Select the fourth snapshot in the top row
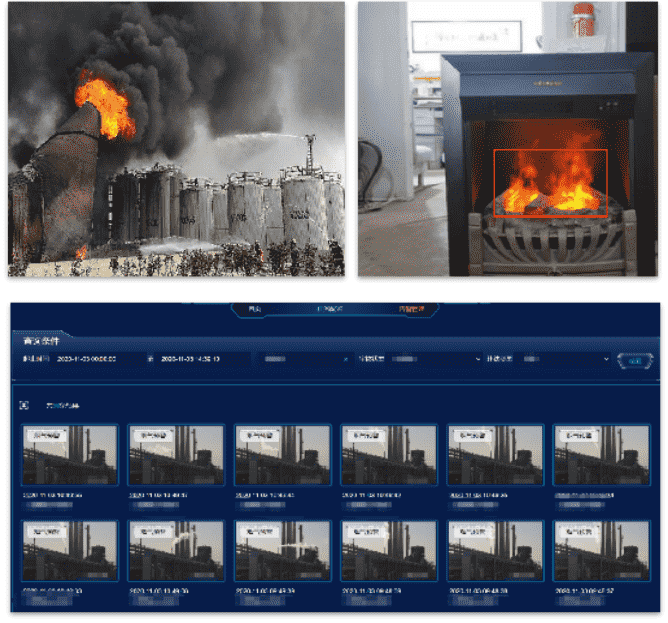Image resolution: width=668 pixels, height=623 pixels. pyautogui.click(x=389, y=457)
